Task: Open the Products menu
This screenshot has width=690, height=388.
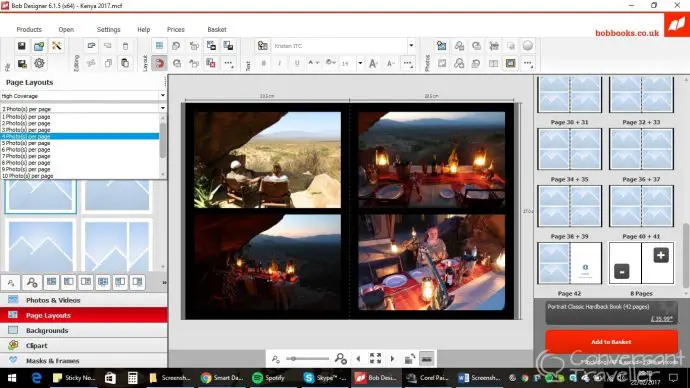Action: click(29, 29)
